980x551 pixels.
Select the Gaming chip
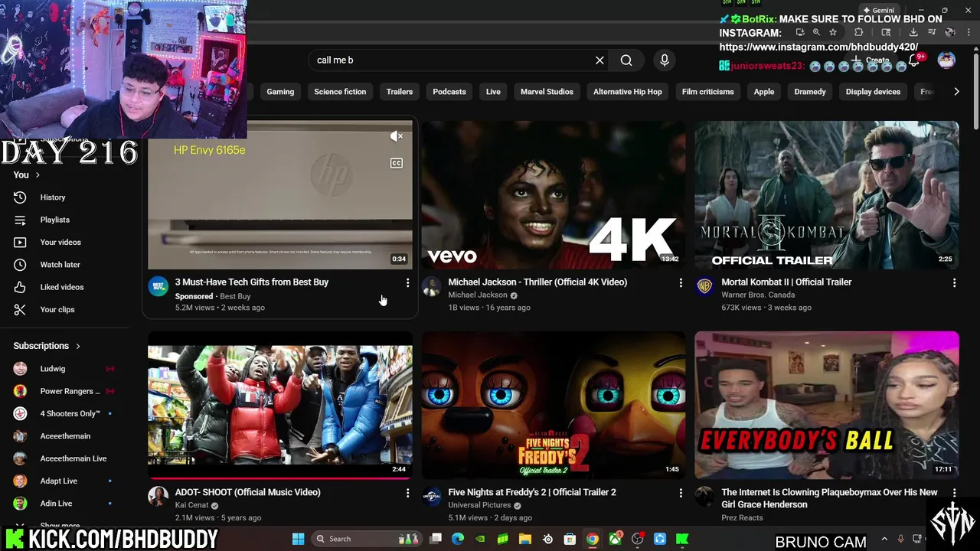click(x=280, y=92)
